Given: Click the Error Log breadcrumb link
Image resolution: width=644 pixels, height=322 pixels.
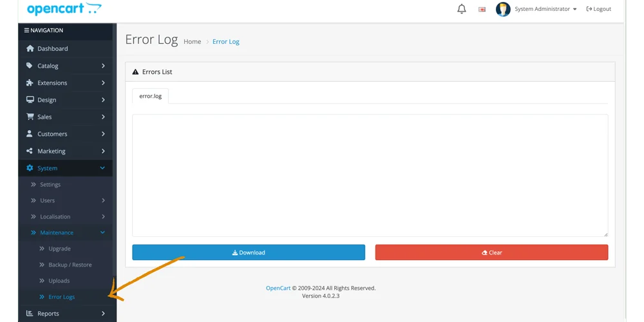Looking at the screenshot, I should point(226,41).
